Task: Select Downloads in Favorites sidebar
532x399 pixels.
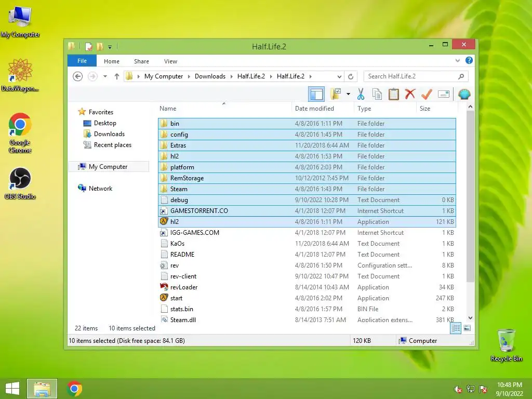Action: (109, 134)
